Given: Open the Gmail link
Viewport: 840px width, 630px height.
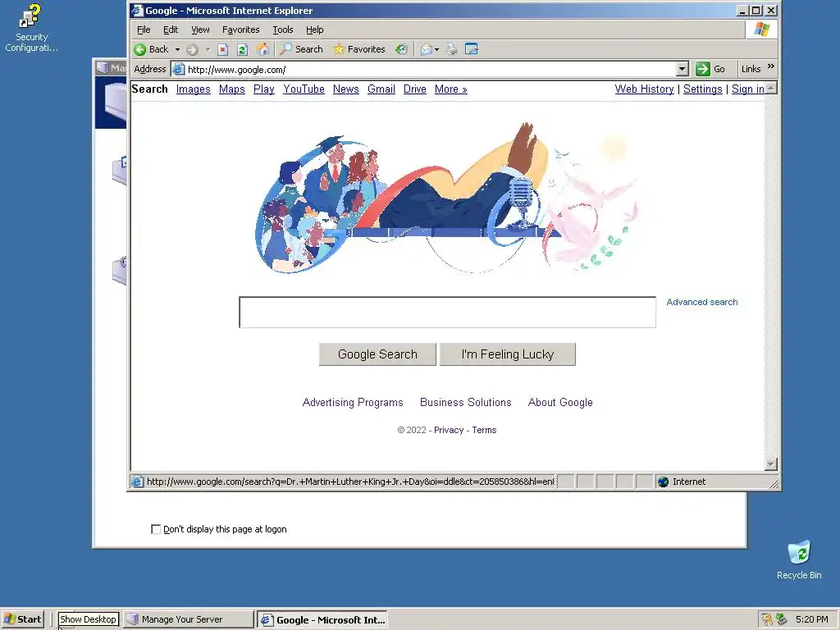Looking at the screenshot, I should [x=381, y=89].
